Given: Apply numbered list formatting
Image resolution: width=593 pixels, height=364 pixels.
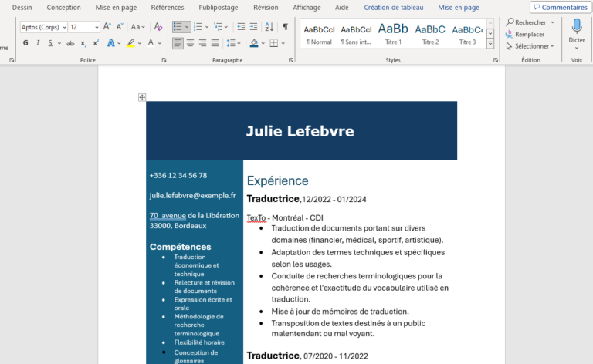Looking at the screenshot, I should tap(198, 27).
